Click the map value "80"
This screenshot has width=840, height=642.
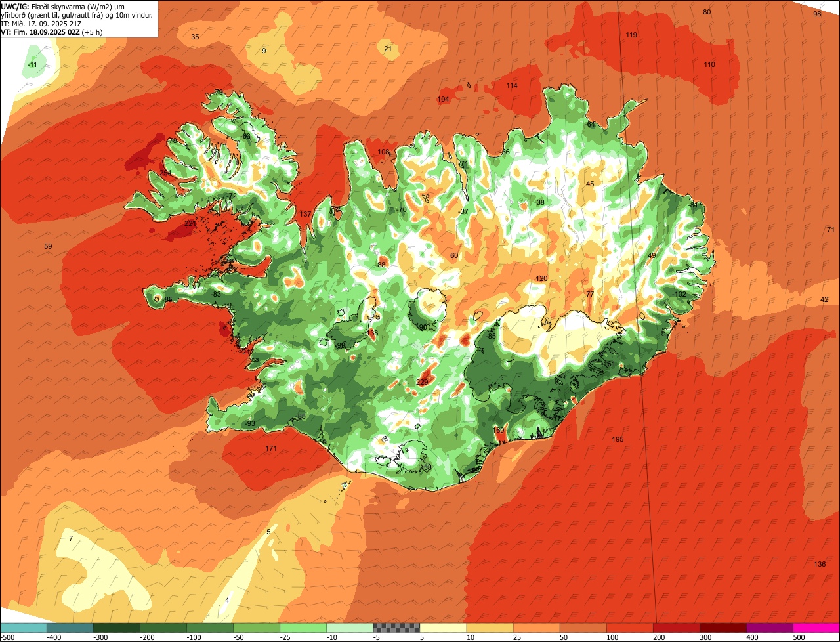click(707, 12)
